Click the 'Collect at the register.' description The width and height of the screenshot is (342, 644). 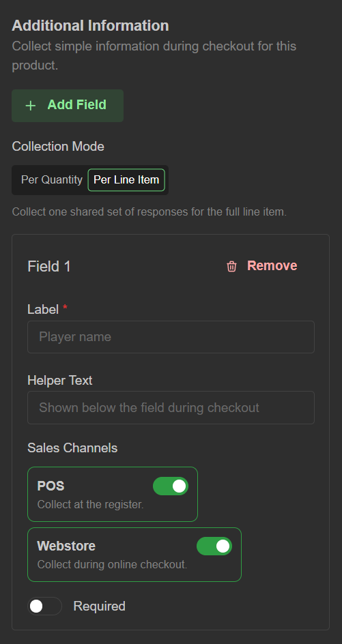(90, 504)
